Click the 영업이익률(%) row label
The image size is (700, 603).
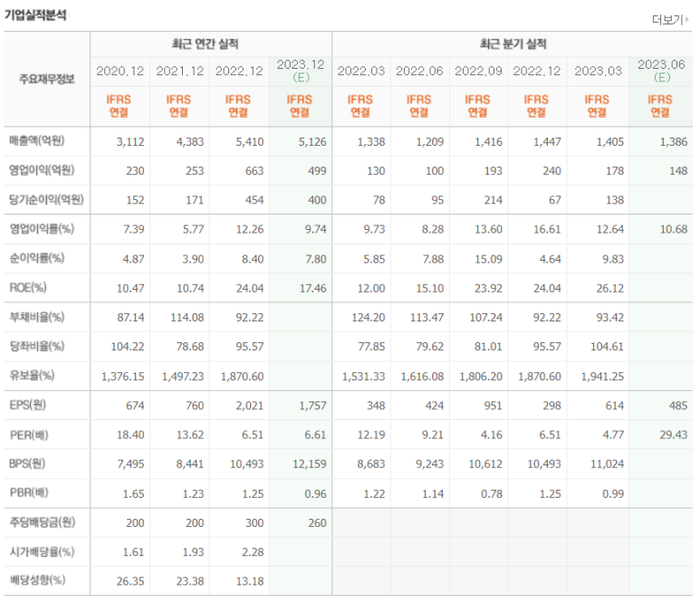pos(42,229)
